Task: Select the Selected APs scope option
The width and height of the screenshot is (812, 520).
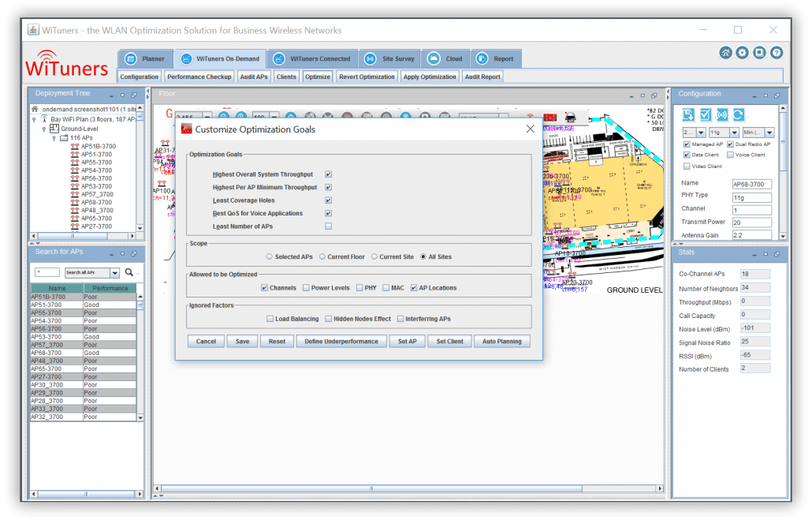Action: click(270, 257)
